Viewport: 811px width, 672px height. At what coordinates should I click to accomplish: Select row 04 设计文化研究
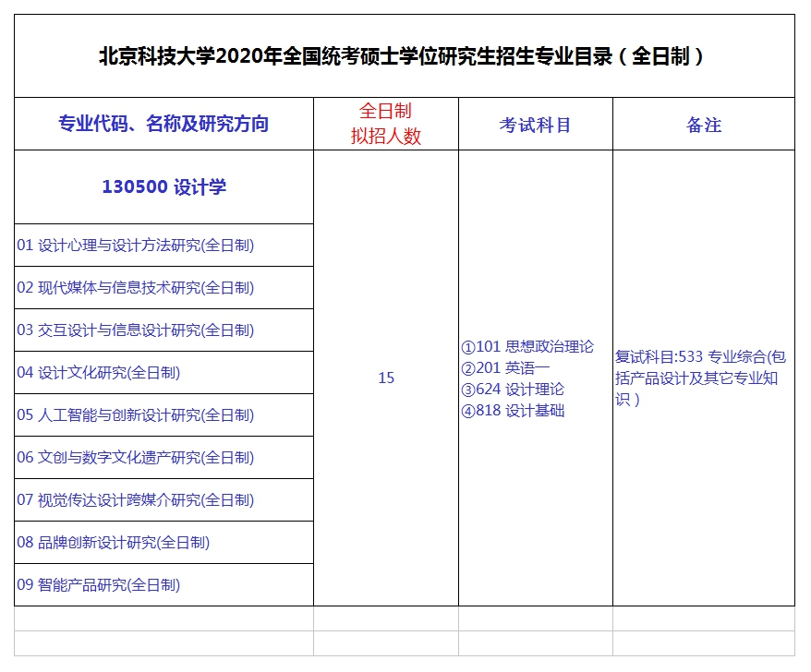[99, 373]
